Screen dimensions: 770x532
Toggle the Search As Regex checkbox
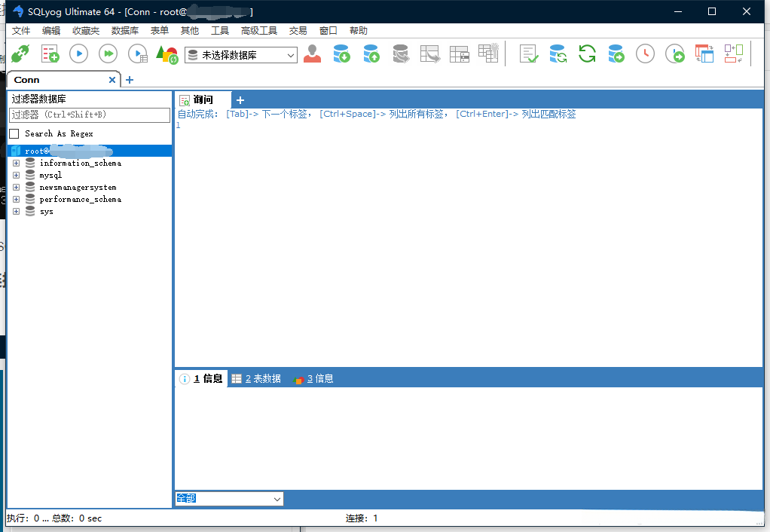point(14,133)
